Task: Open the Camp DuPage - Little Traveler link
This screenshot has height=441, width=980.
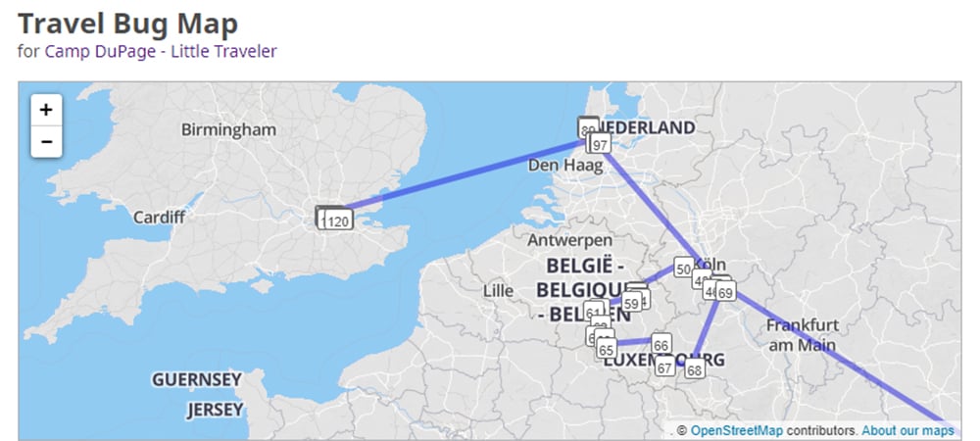Action: (x=160, y=51)
